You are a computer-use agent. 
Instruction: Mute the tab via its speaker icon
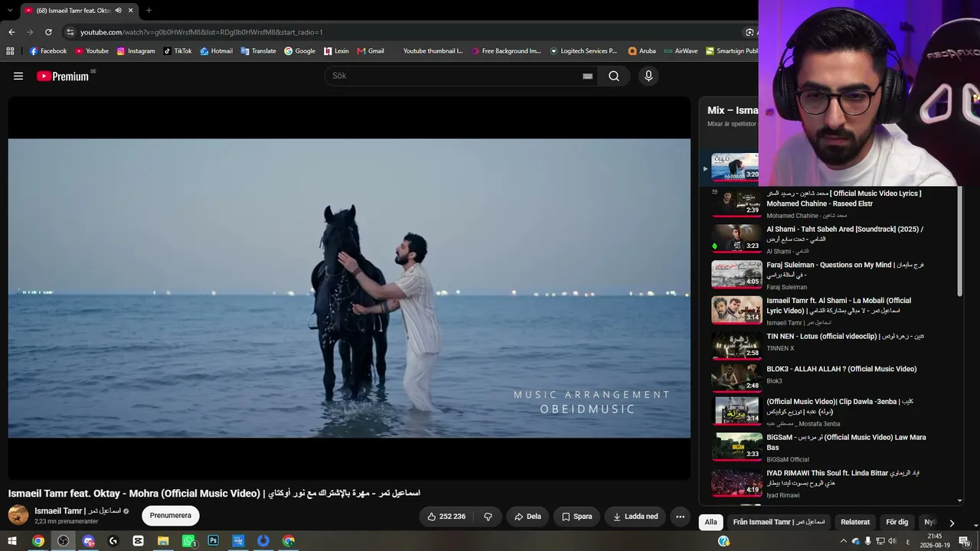pos(118,11)
